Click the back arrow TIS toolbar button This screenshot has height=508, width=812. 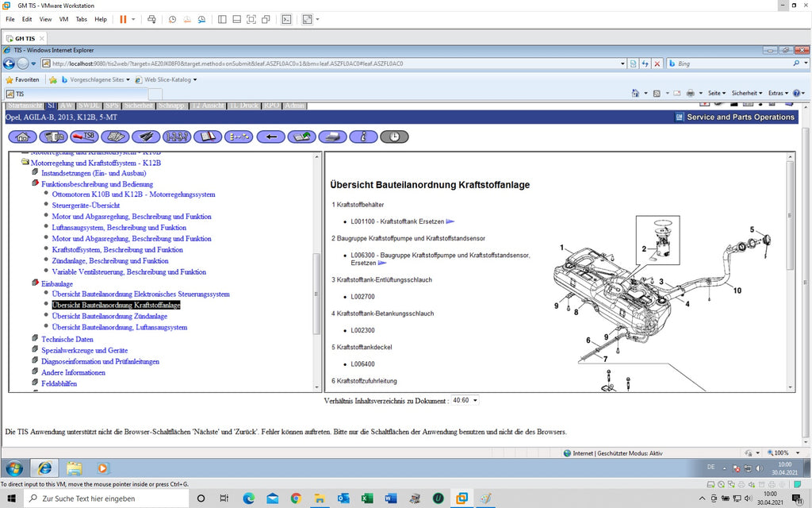[270, 137]
